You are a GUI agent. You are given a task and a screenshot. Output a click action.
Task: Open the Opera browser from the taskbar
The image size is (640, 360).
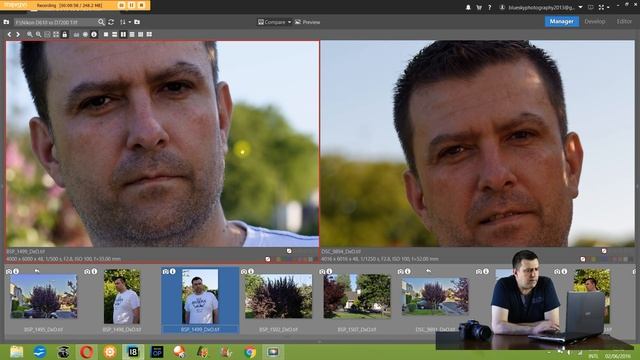click(86, 352)
